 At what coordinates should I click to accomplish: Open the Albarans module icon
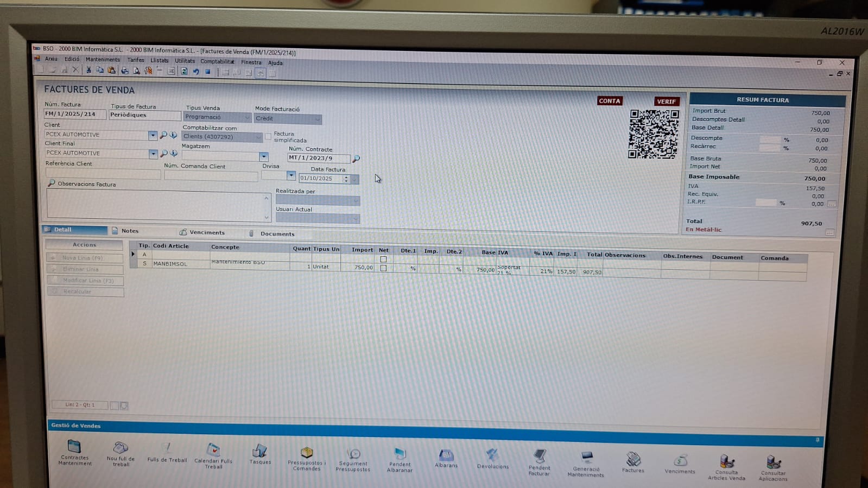click(446, 455)
